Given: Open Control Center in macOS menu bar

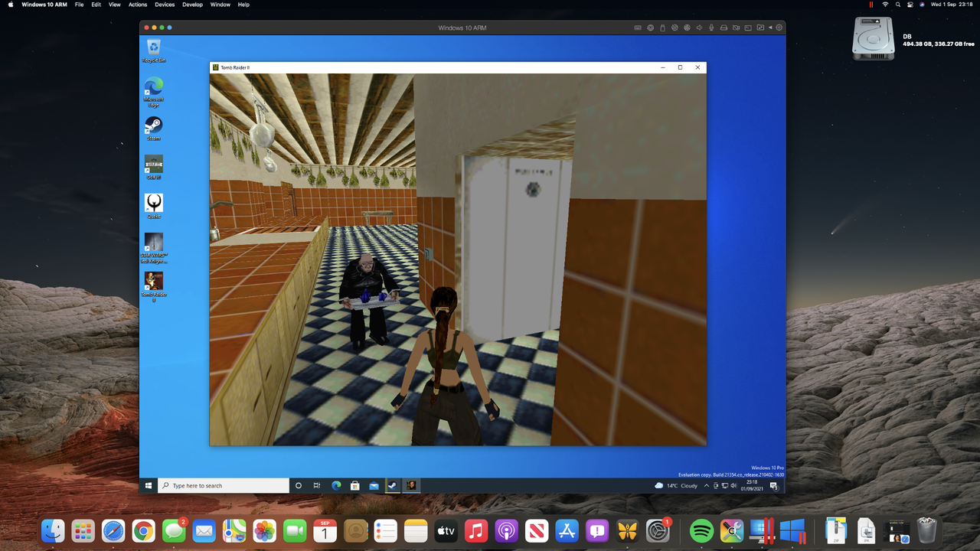Looking at the screenshot, I should tap(910, 5).
